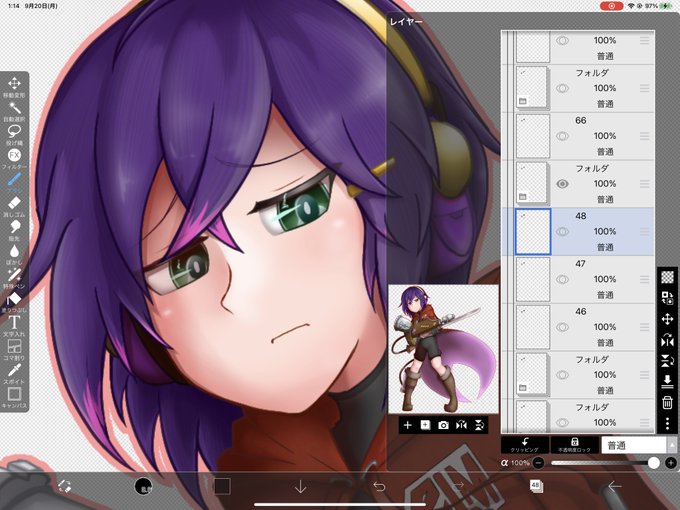Viewport: 680px width, 510px height.
Task: Click the layers icon showing 48
Action: point(536,486)
